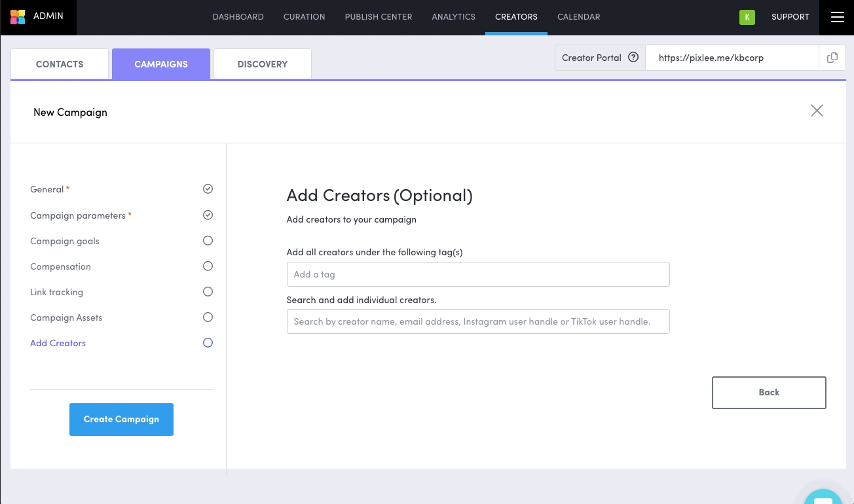The image size is (854, 504).
Task: Open Analytics in the top navigation
Action: (453, 17)
